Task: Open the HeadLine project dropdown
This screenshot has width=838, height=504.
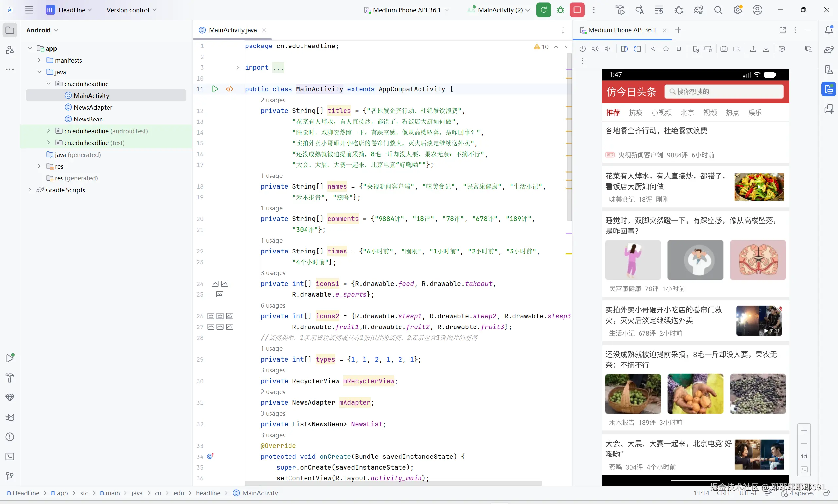Action: point(69,10)
